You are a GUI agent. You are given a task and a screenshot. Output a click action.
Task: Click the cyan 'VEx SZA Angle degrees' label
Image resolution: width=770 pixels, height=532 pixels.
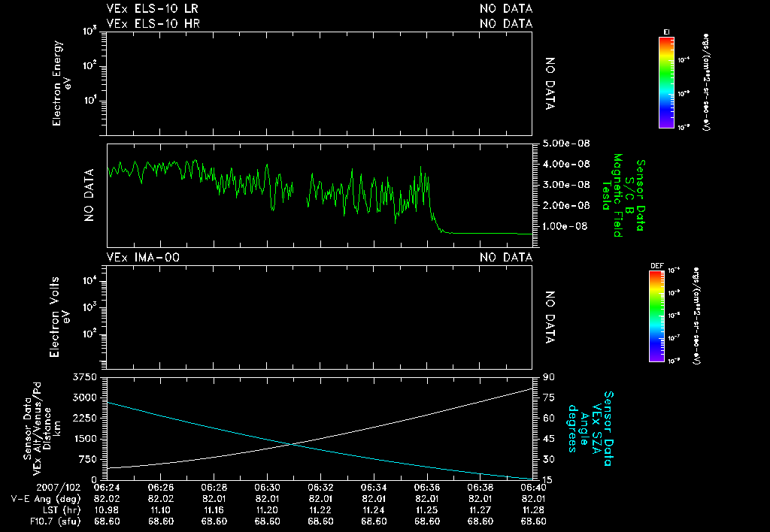point(584,428)
